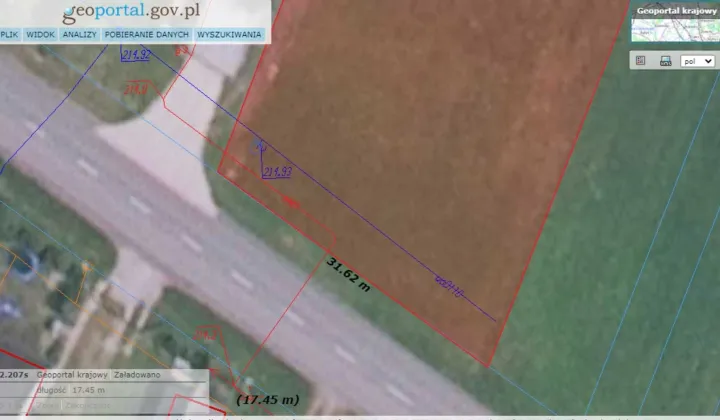Click the 'Długość' label in status panel
720x420 pixels.
pyautogui.click(x=51, y=390)
